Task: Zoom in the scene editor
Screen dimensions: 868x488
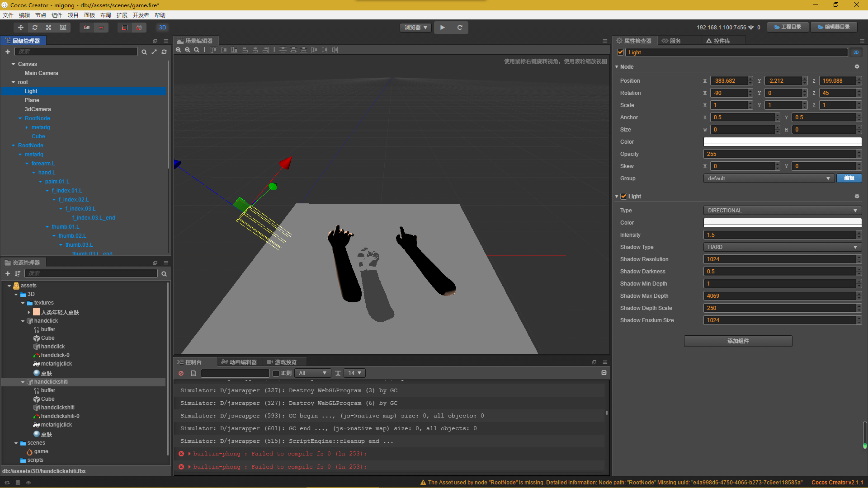Action: 179,50
